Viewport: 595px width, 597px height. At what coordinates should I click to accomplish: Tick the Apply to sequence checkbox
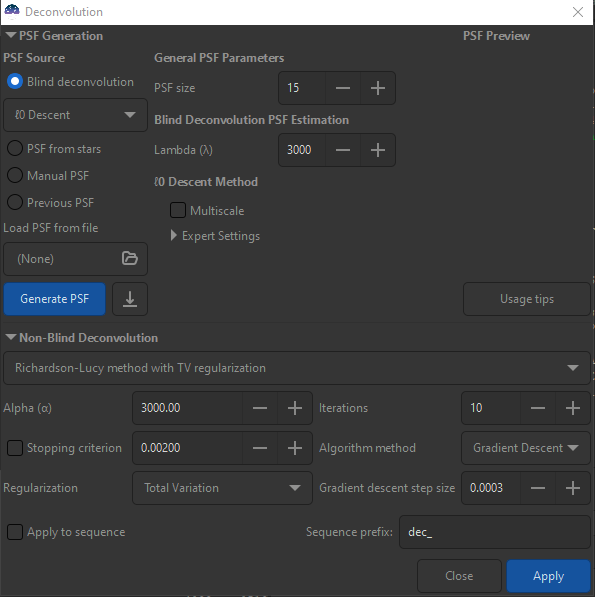click(x=15, y=532)
